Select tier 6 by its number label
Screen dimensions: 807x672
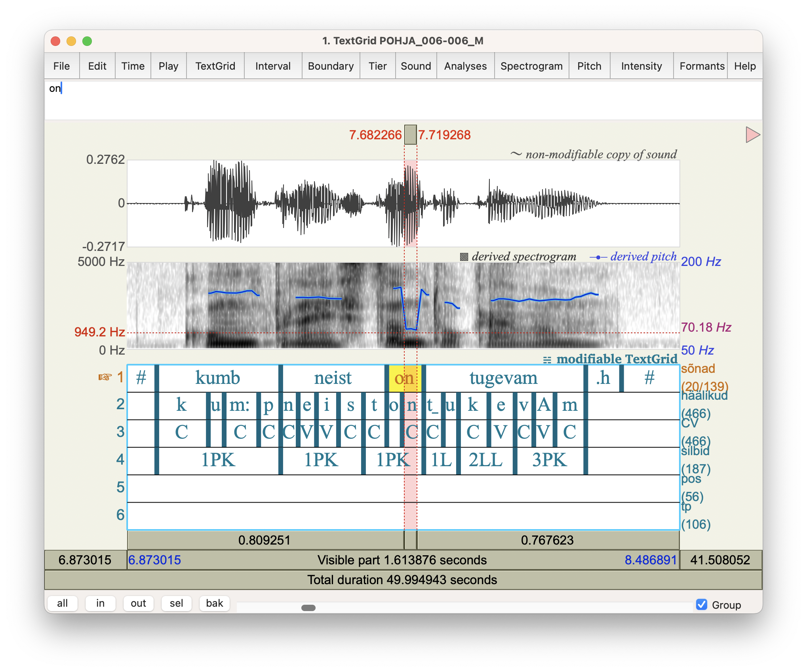coord(120,515)
